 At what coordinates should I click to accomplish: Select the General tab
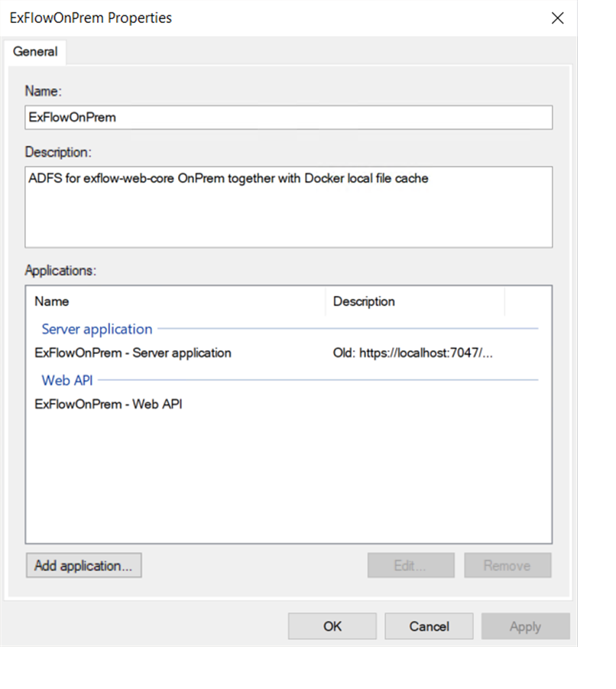[35, 52]
